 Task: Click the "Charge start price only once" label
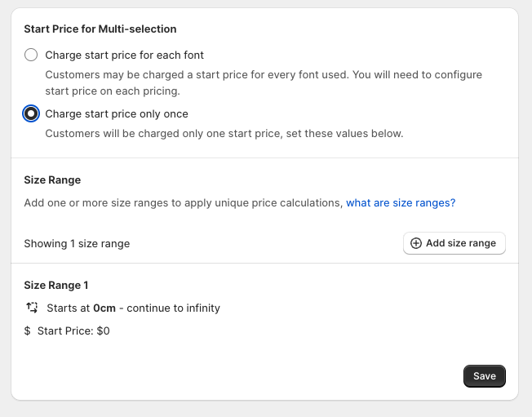click(x=117, y=113)
